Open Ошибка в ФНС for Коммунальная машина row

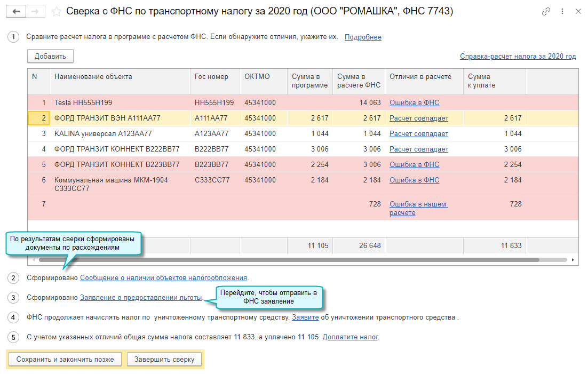click(x=415, y=180)
